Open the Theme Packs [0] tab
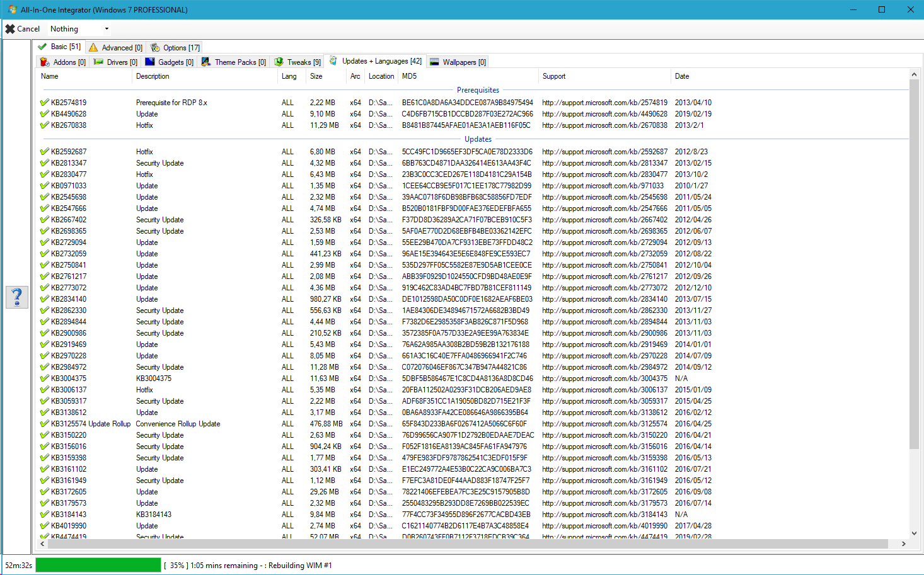Viewport: 924px width, 575px height. [x=234, y=62]
